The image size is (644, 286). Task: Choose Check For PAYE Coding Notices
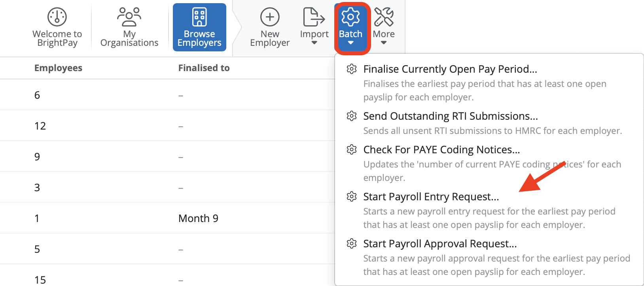point(441,150)
